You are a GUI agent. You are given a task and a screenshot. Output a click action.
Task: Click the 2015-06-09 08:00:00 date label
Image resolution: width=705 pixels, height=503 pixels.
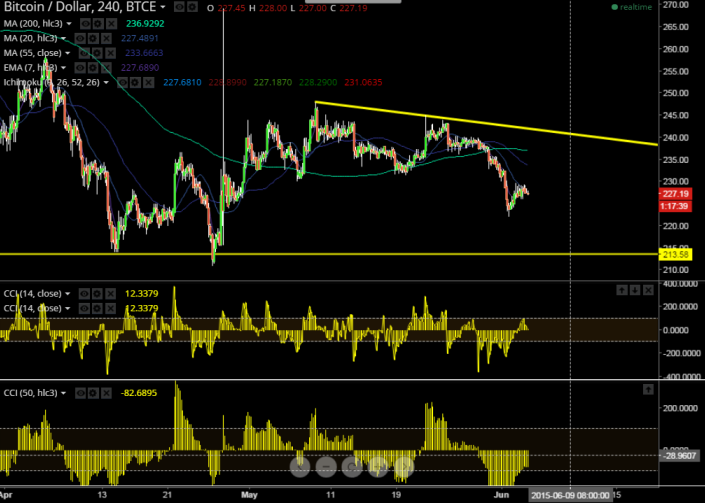point(570,495)
